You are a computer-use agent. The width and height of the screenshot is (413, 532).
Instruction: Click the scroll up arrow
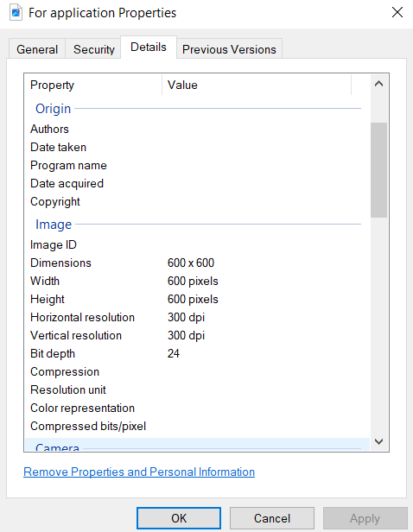[378, 84]
